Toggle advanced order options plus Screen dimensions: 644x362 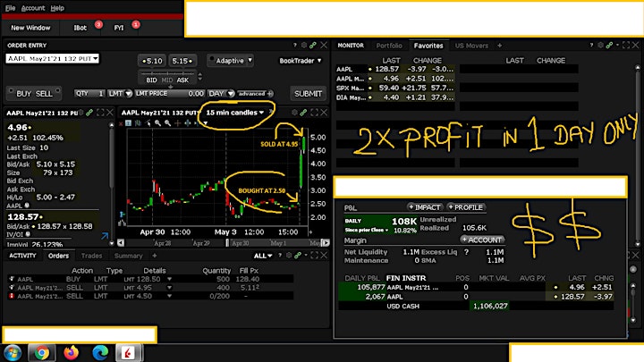[x=270, y=94]
